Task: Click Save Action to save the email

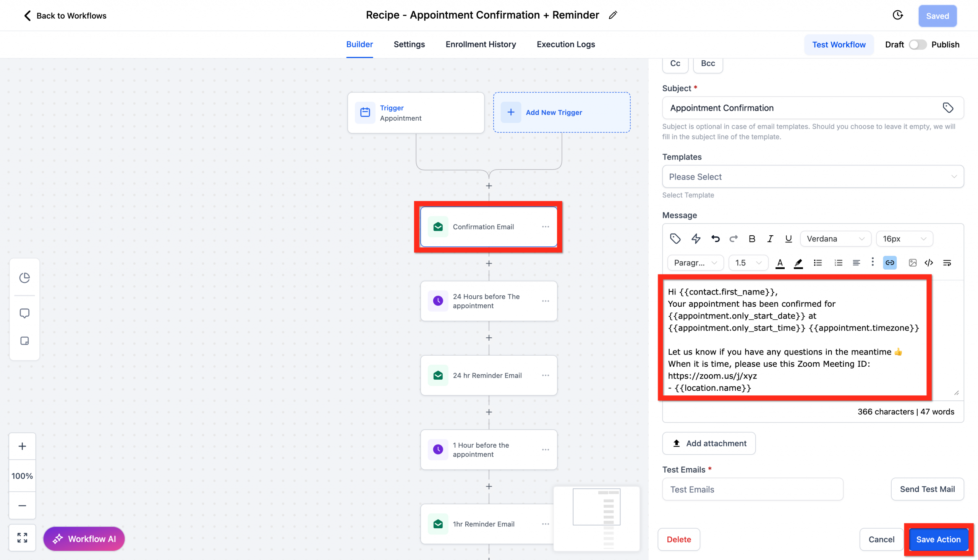Action: [x=938, y=539]
